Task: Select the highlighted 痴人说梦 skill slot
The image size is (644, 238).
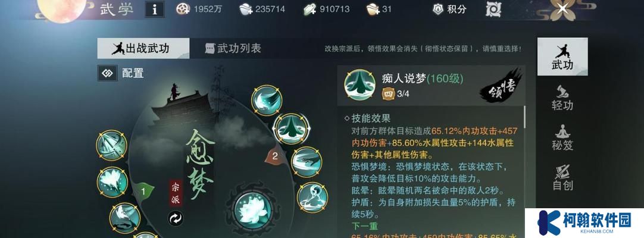Action: [292, 129]
